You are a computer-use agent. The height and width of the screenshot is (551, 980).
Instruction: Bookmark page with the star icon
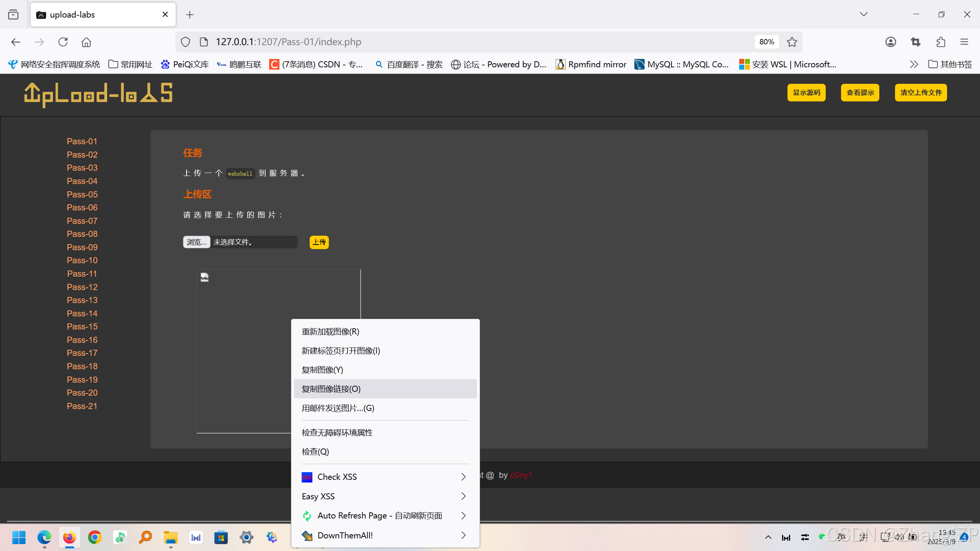coord(792,42)
